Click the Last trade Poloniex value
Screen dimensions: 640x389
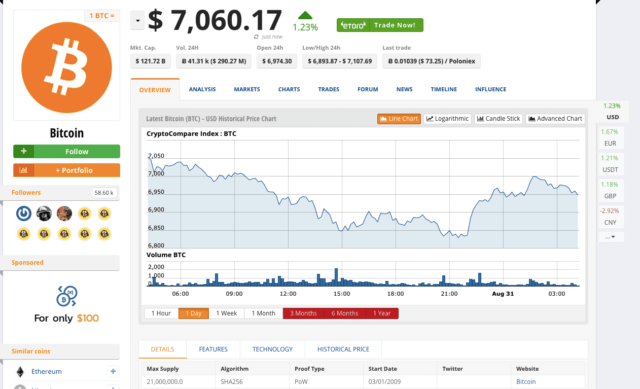[431, 61]
